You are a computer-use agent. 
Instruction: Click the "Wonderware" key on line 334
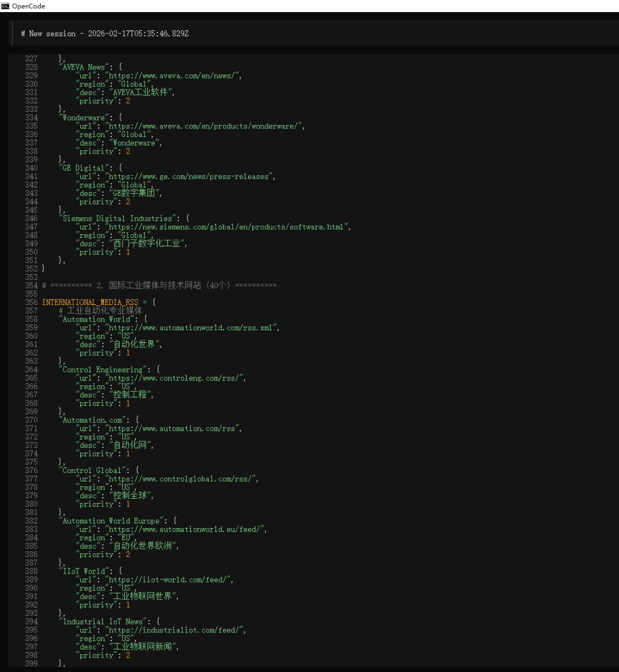[x=84, y=118]
